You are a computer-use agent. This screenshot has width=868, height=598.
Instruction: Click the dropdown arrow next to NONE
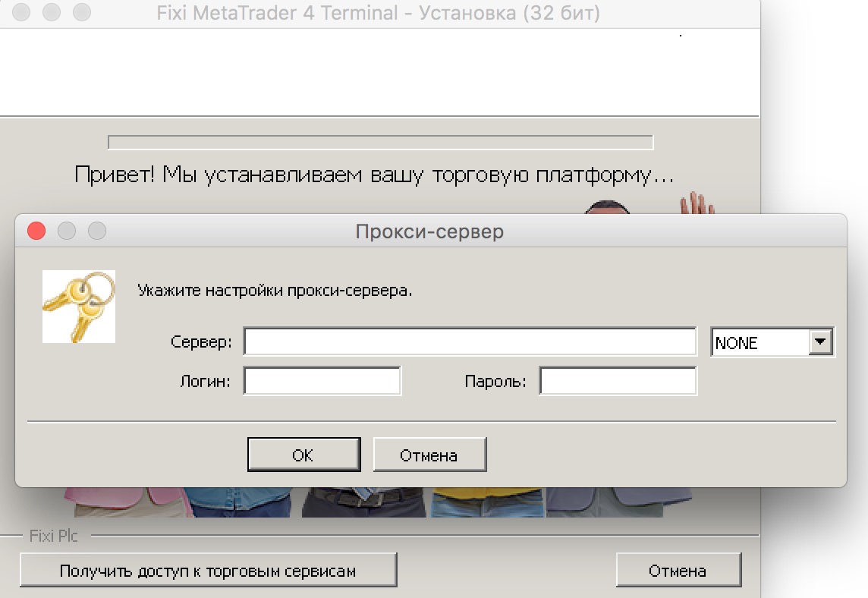820,341
